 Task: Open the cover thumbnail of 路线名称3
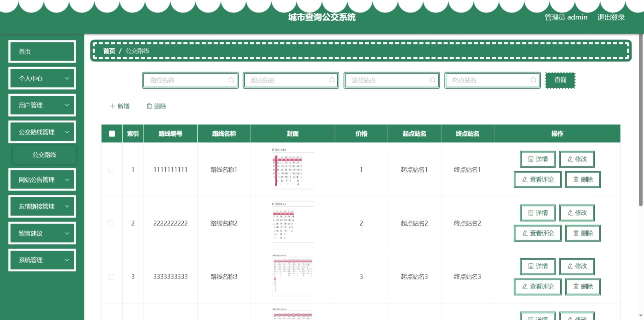point(293,276)
